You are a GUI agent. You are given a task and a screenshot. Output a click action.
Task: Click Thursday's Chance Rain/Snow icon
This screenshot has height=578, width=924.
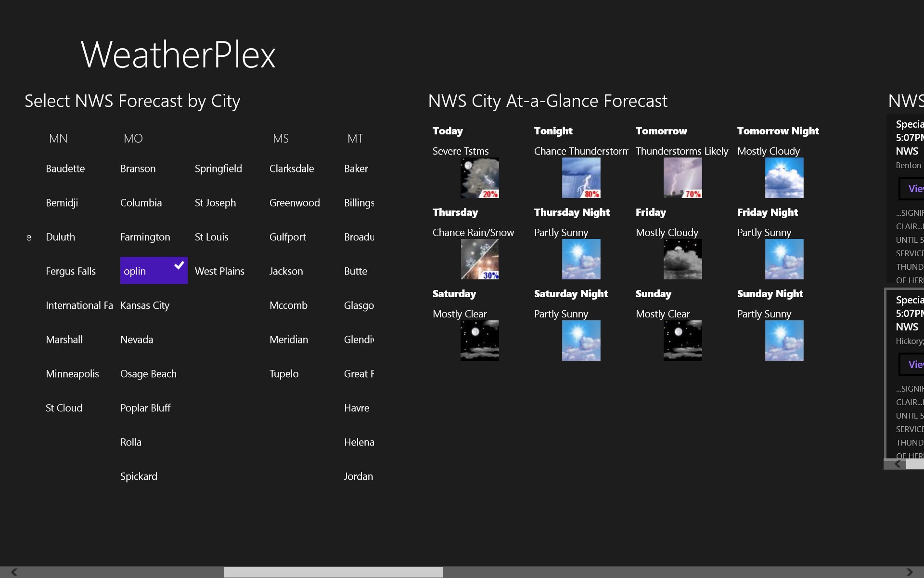click(479, 260)
